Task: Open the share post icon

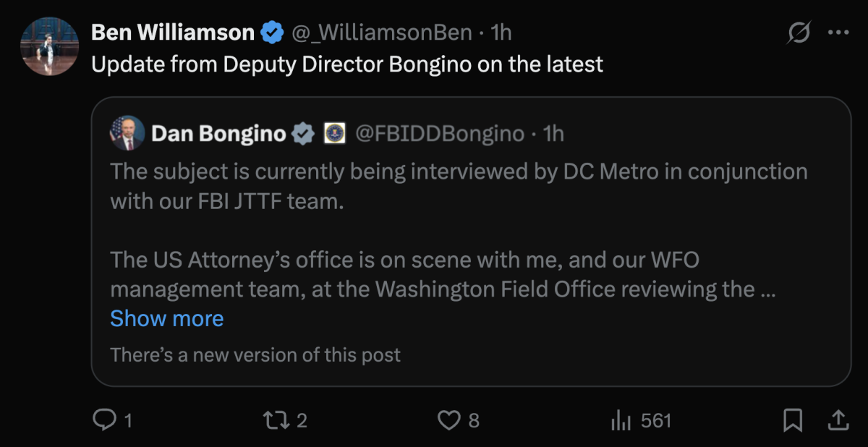Action: 837,419
